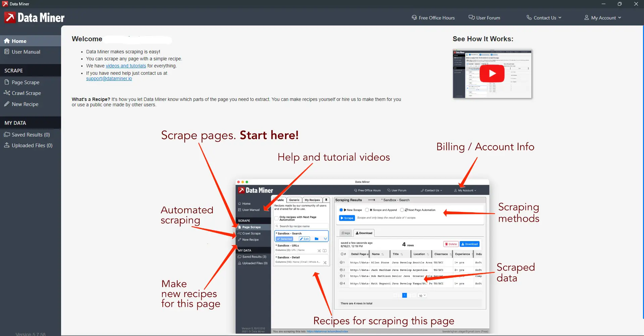Open the User Forum link

(x=484, y=18)
